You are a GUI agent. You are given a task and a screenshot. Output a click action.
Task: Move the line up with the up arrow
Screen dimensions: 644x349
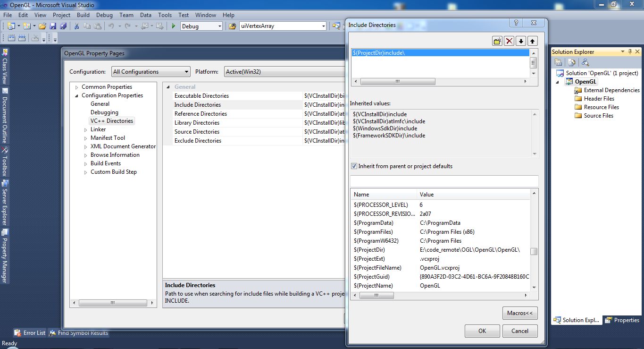coord(533,41)
